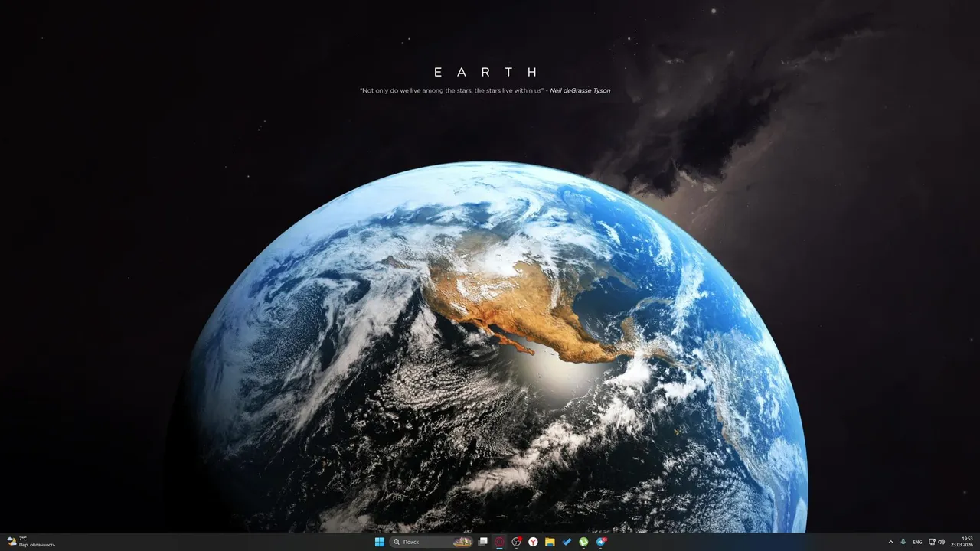980x551 pixels.
Task: Click the green microphone tray icon
Action: [903, 542]
